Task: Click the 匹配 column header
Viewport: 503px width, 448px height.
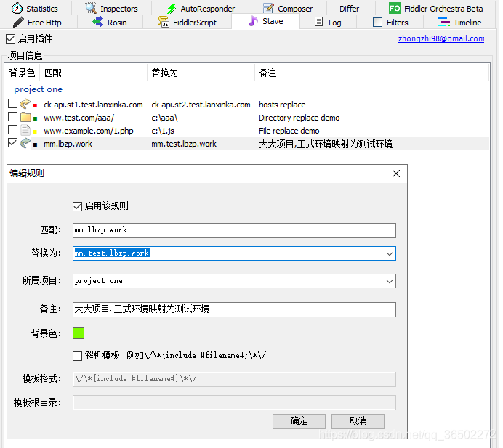Action: click(93, 73)
